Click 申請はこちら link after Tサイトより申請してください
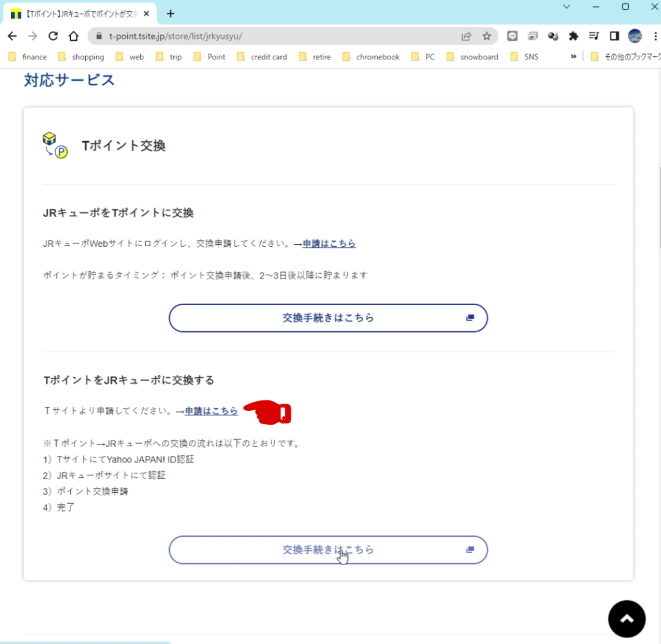This screenshot has height=644, width=661. (x=211, y=411)
